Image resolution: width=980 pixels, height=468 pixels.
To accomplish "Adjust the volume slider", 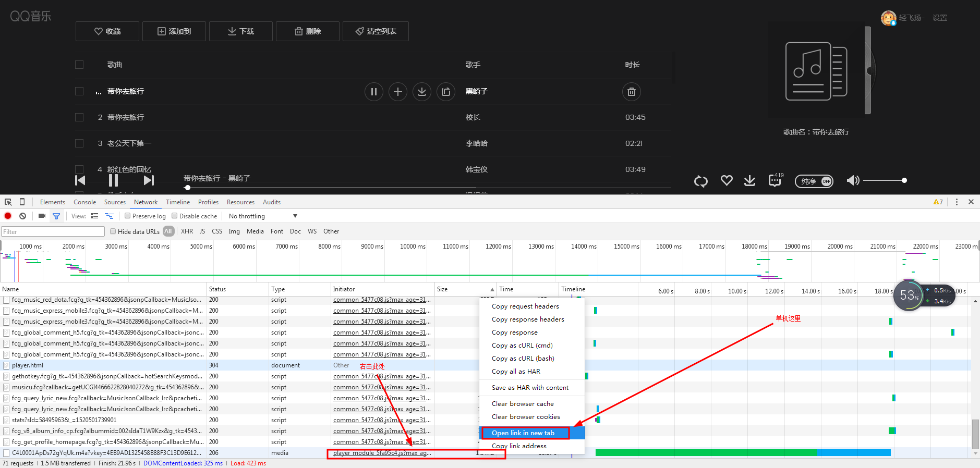I will pos(885,180).
